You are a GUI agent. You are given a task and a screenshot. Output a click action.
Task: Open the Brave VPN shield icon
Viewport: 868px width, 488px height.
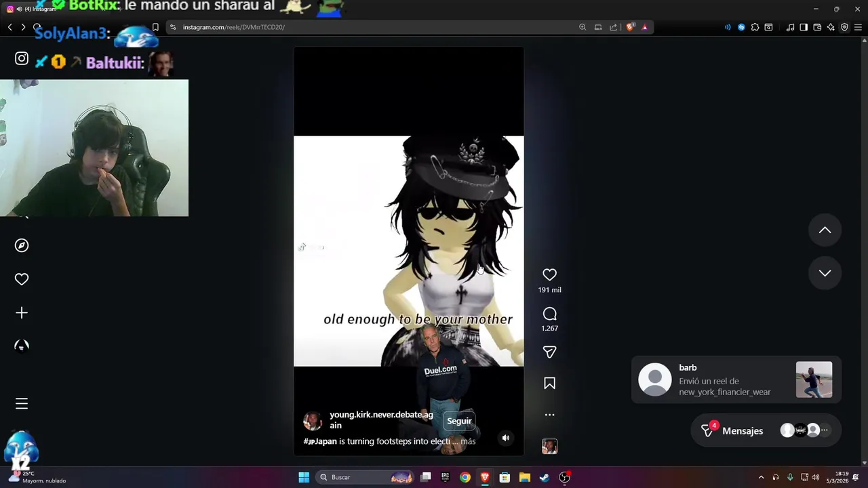click(x=844, y=27)
